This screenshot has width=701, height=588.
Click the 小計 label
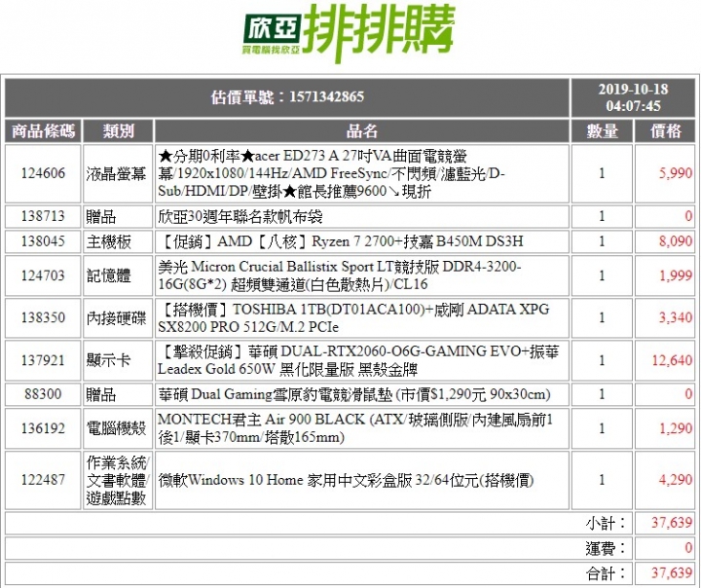tap(607, 523)
